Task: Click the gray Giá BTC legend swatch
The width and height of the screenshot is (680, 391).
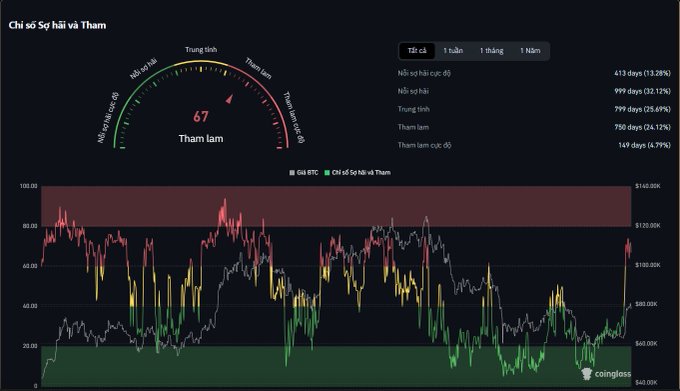Action: (292, 173)
